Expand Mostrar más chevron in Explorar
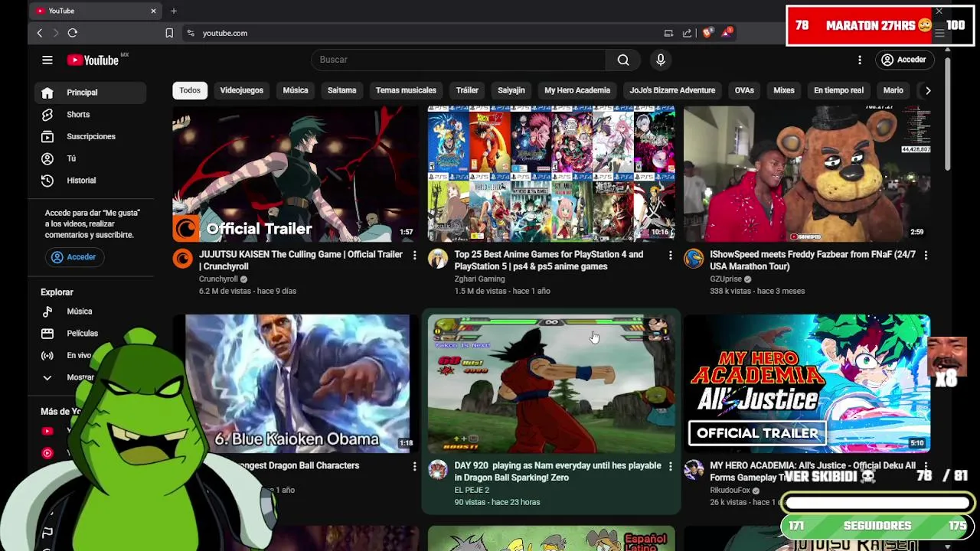980x551 pixels. click(47, 377)
